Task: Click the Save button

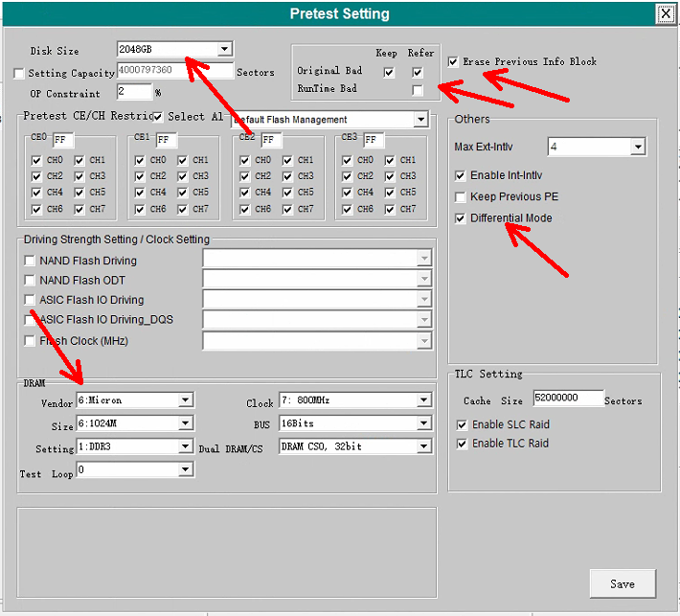Action: click(623, 583)
